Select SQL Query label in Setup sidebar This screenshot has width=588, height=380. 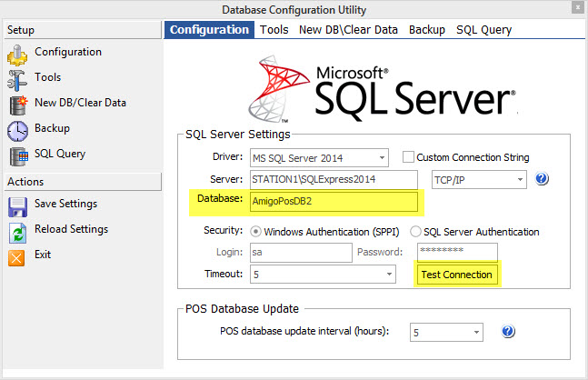coord(60,154)
